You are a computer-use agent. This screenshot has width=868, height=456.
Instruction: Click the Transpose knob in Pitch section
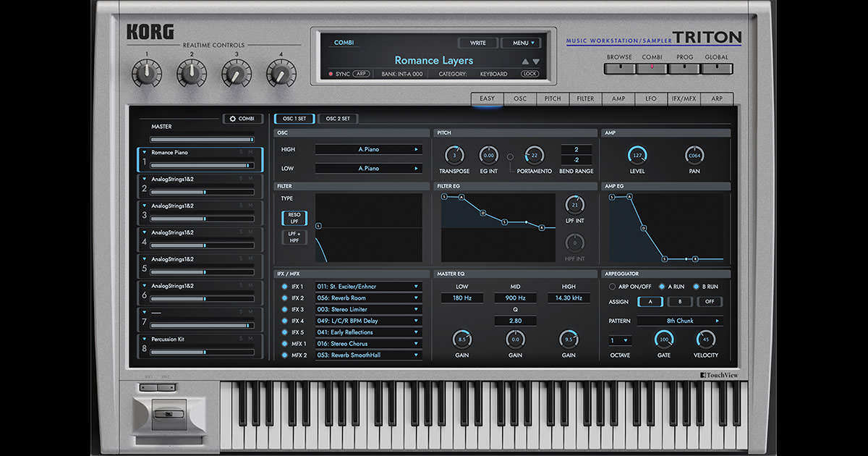(454, 155)
